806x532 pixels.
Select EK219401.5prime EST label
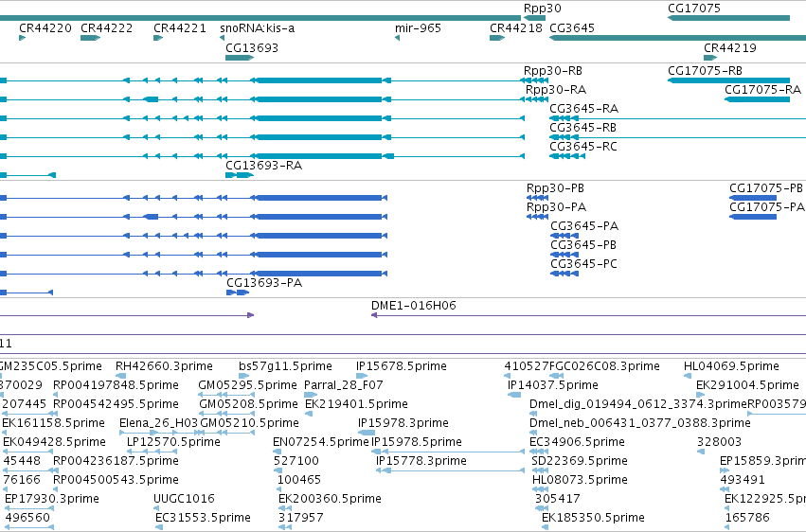pos(356,404)
